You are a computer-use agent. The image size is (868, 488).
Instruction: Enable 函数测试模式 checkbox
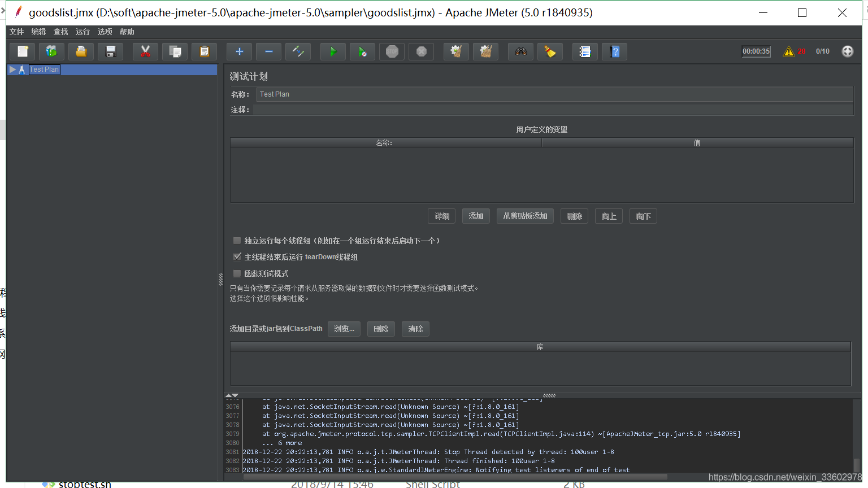(237, 273)
